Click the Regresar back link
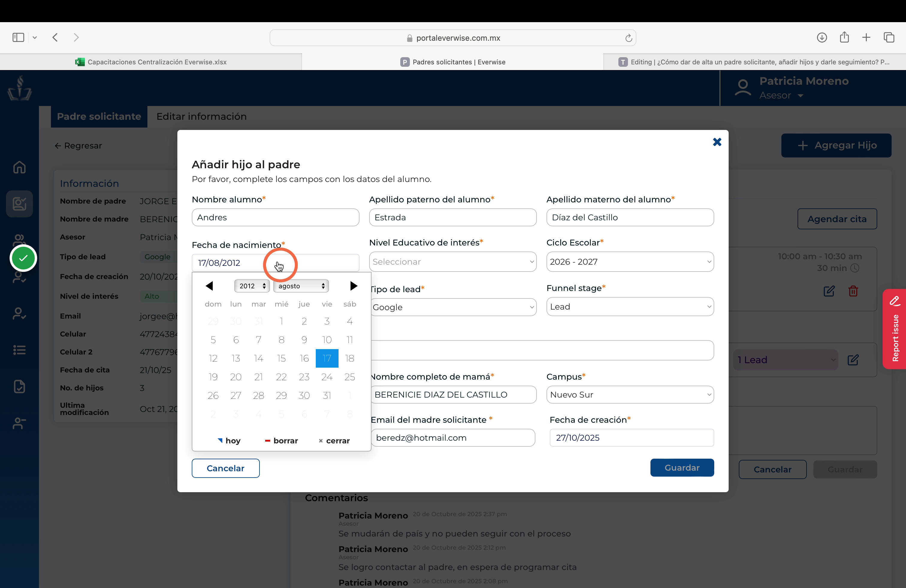 (x=78, y=146)
